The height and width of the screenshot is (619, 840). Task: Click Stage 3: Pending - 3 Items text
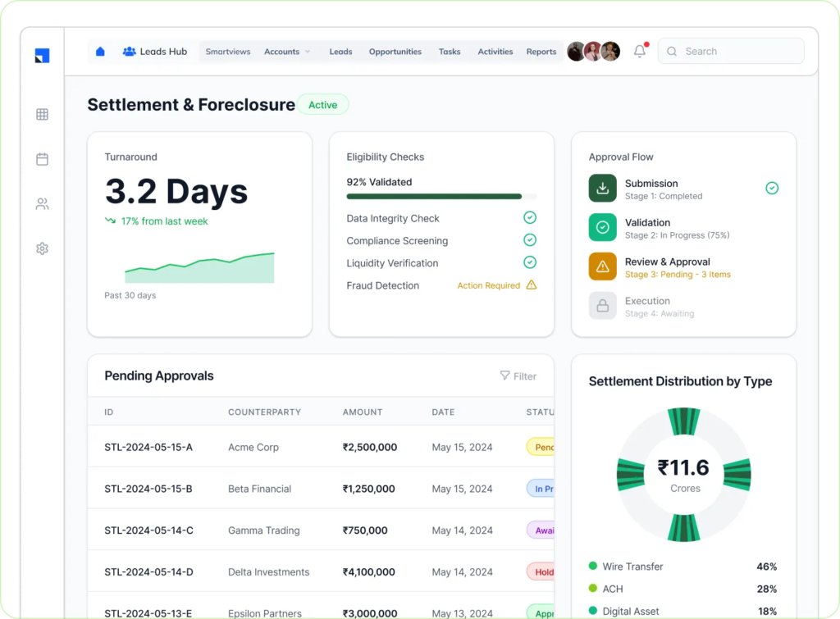678,274
